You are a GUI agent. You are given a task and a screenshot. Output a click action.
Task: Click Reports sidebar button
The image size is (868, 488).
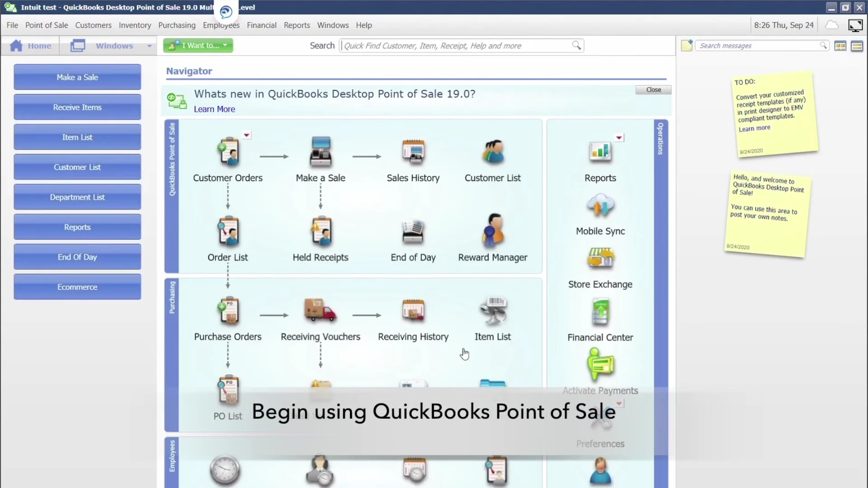pyautogui.click(x=77, y=227)
